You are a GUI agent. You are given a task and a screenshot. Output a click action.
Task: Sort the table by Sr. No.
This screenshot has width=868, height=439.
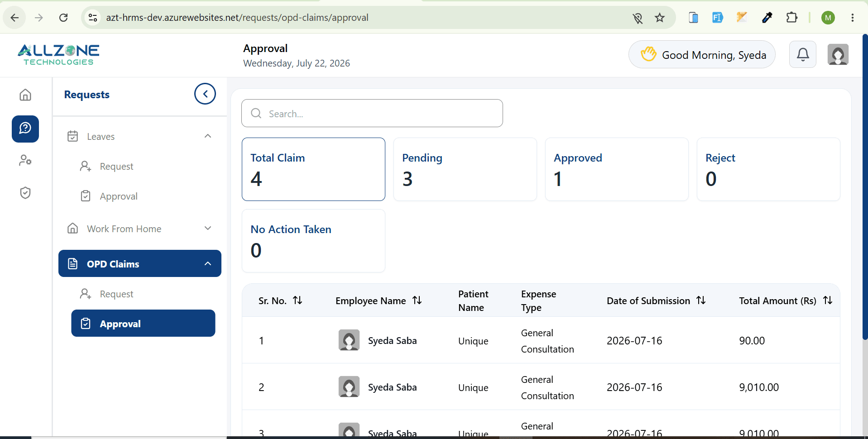tap(297, 300)
